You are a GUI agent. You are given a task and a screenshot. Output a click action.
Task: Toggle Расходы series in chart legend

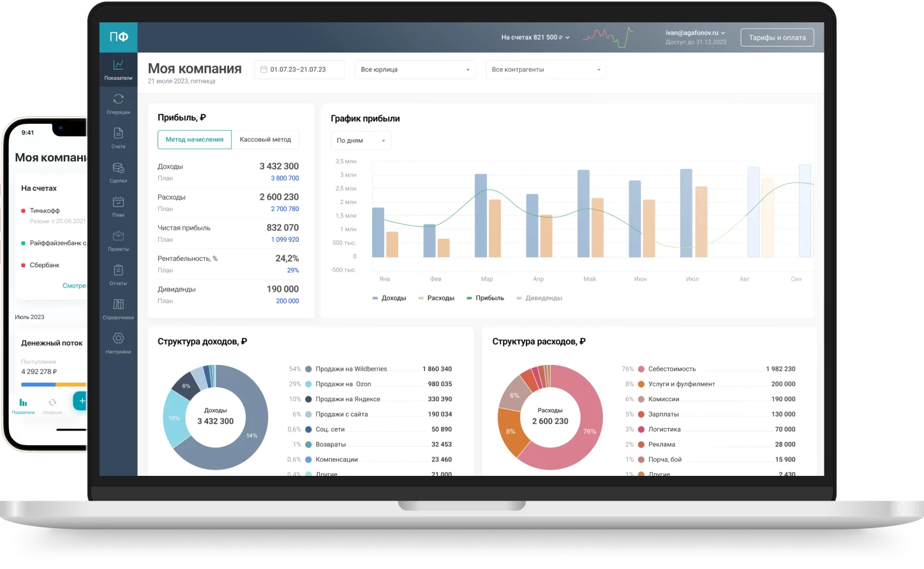(436, 298)
